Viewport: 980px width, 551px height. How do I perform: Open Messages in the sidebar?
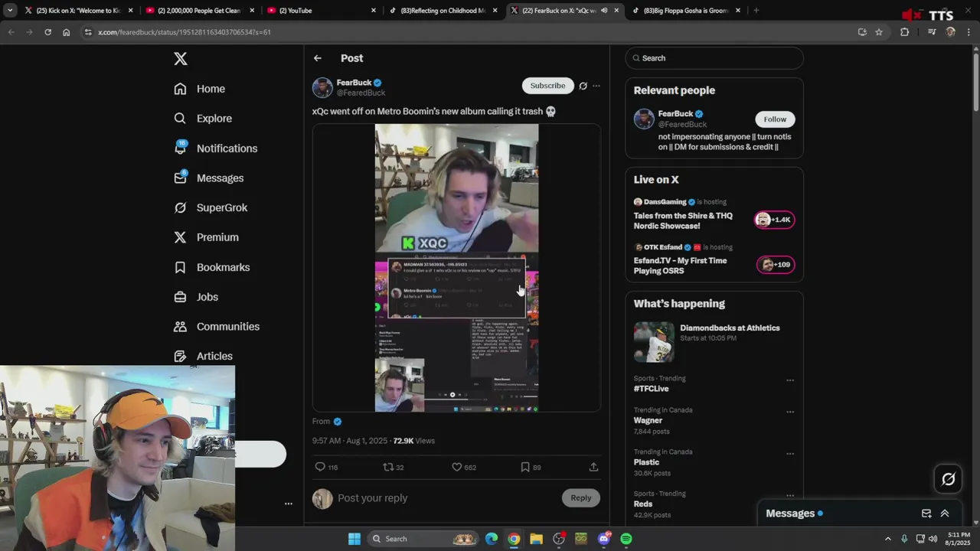coord(209,178)
